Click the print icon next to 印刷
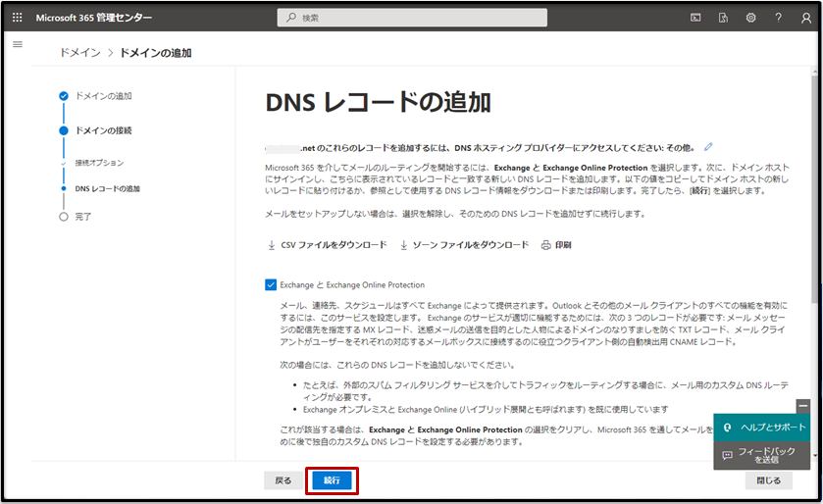This screenshot has height=504, width=823. (545, 245)
